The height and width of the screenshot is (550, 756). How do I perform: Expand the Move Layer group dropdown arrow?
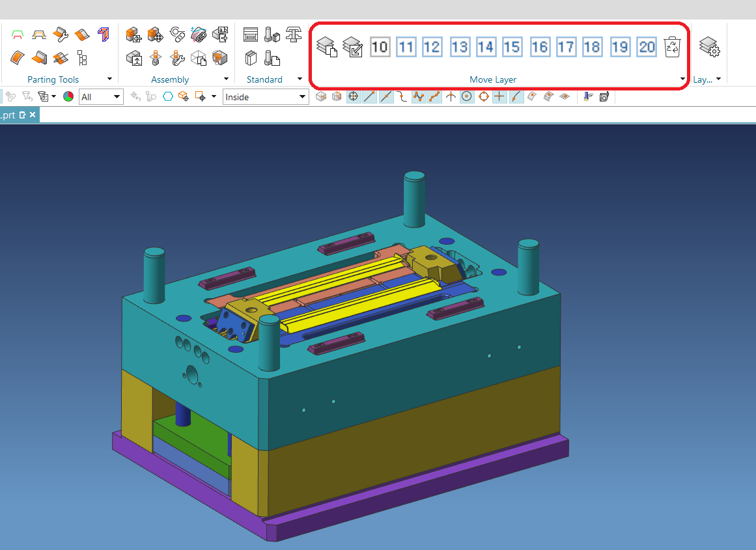pyautogui.click(x=682, y=79)
